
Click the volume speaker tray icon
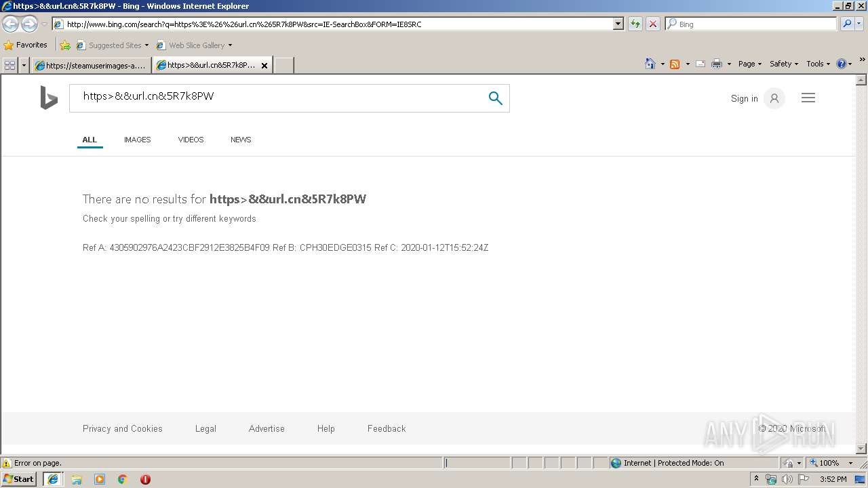(x=787, y=479)
